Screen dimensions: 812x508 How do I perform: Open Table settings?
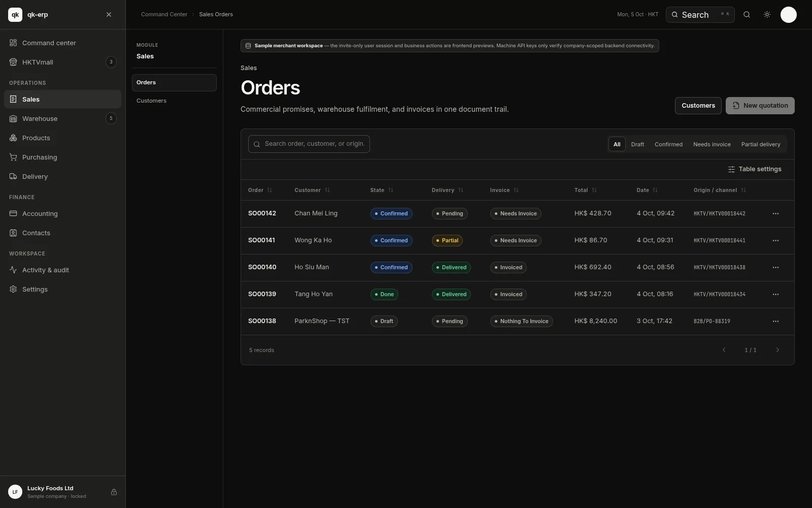click(755, 169)
